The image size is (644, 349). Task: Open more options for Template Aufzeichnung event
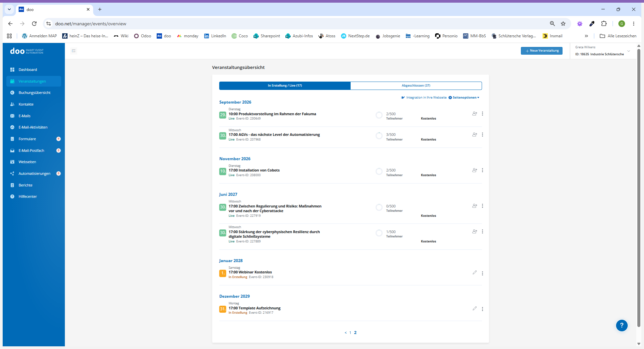click(482, 309)
